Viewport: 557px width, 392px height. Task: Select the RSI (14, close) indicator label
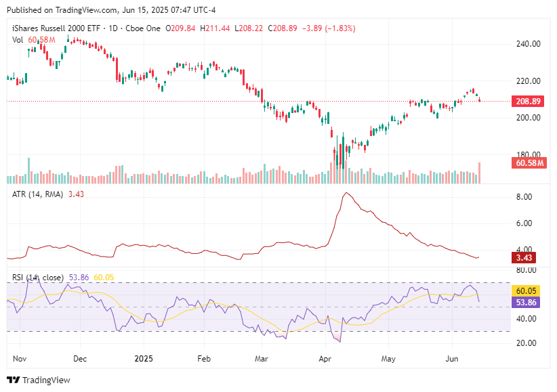38,278
